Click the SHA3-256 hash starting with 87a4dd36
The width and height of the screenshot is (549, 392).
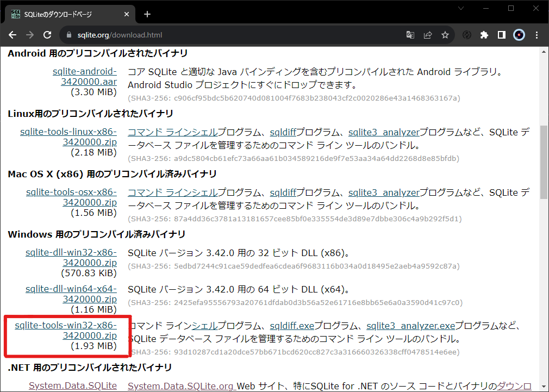(x=295, y=219)
